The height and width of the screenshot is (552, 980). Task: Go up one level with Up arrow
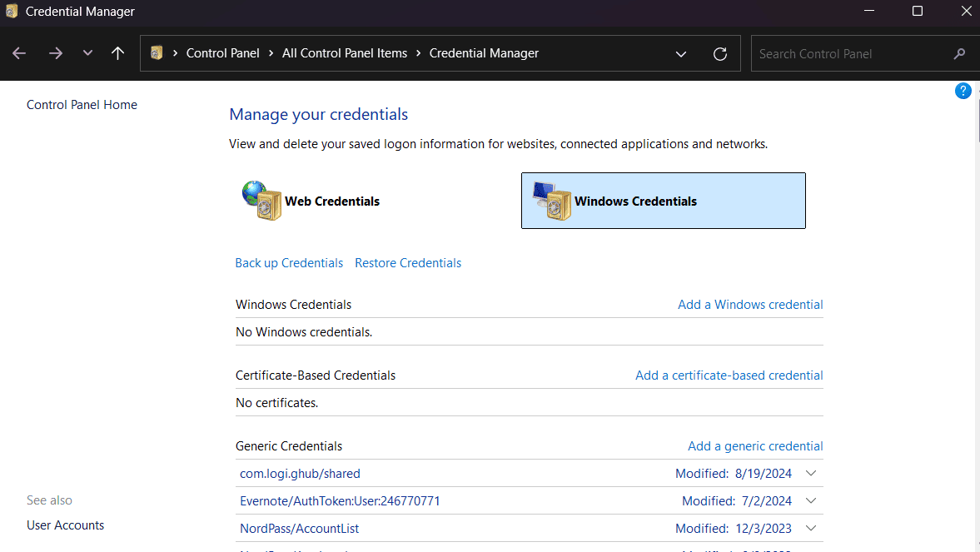pyautogui.click(x=117, y=53)
